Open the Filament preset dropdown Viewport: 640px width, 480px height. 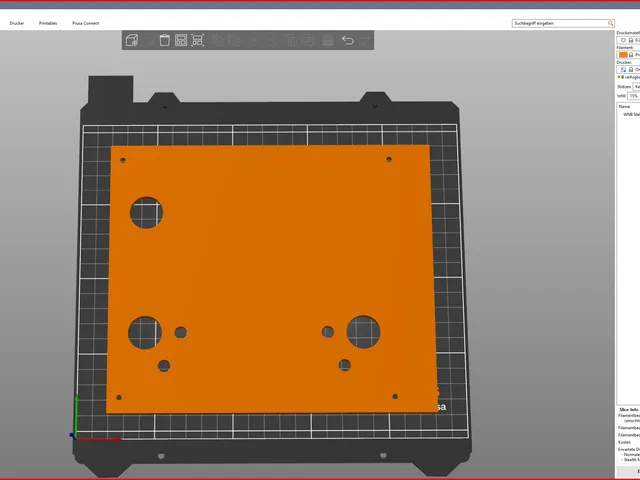click(x=628, y=55)
